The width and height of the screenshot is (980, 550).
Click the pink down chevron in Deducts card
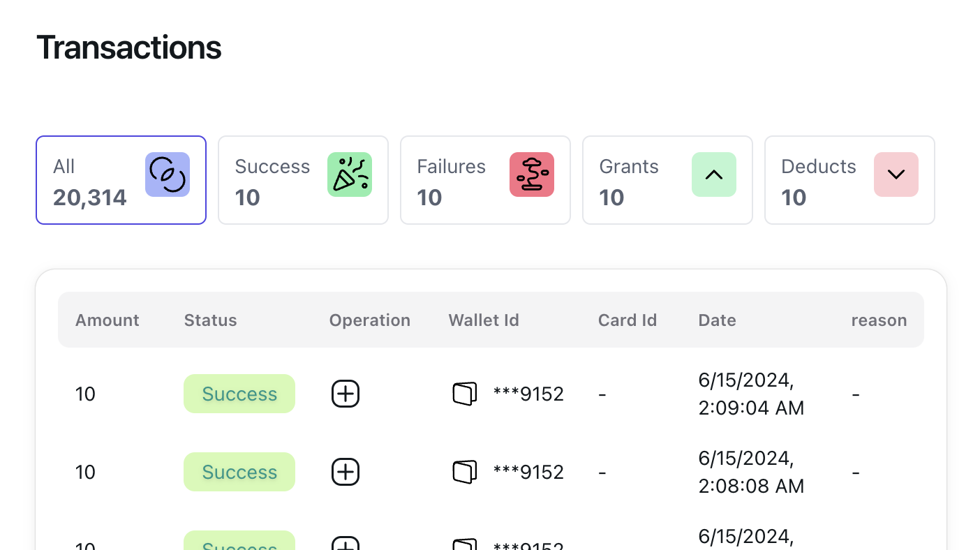(896, 174)
